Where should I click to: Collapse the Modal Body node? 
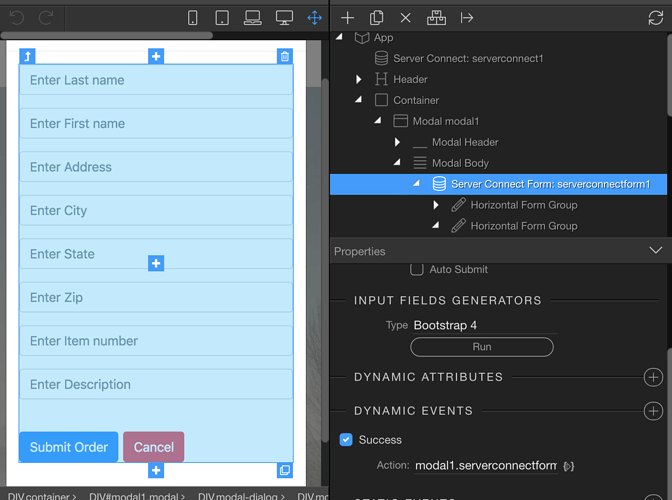(x=397, y=162)
